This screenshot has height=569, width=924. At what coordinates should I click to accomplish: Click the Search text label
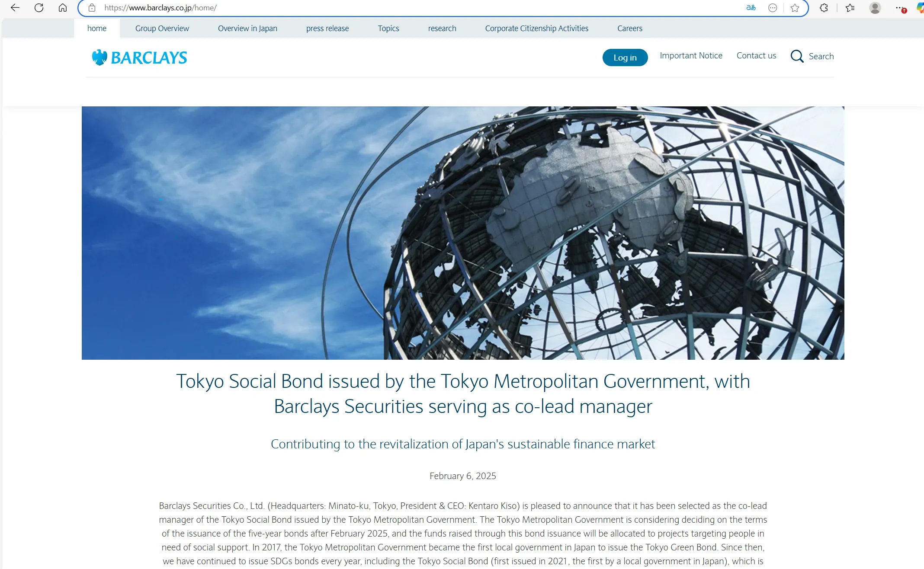(x=821, y=56)
